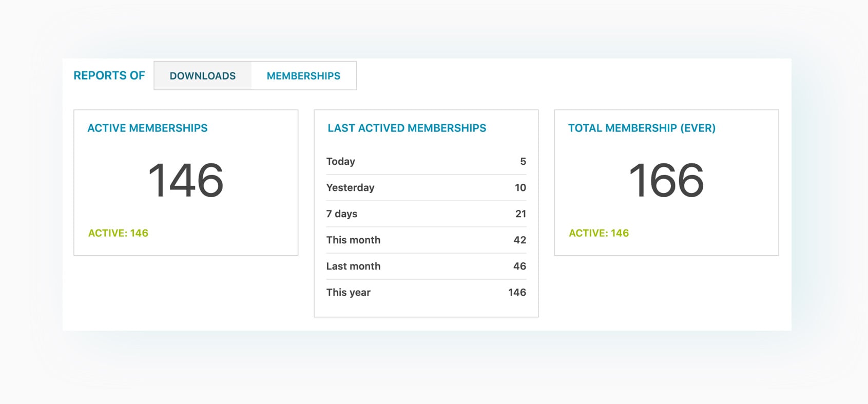Select the Today row label

tap(341, 162)
